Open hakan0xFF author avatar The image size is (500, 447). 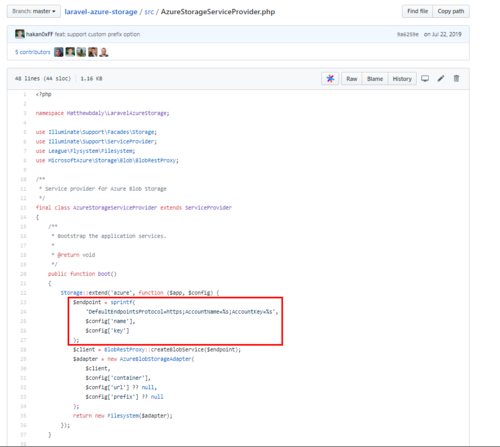[x=20, y=34]
